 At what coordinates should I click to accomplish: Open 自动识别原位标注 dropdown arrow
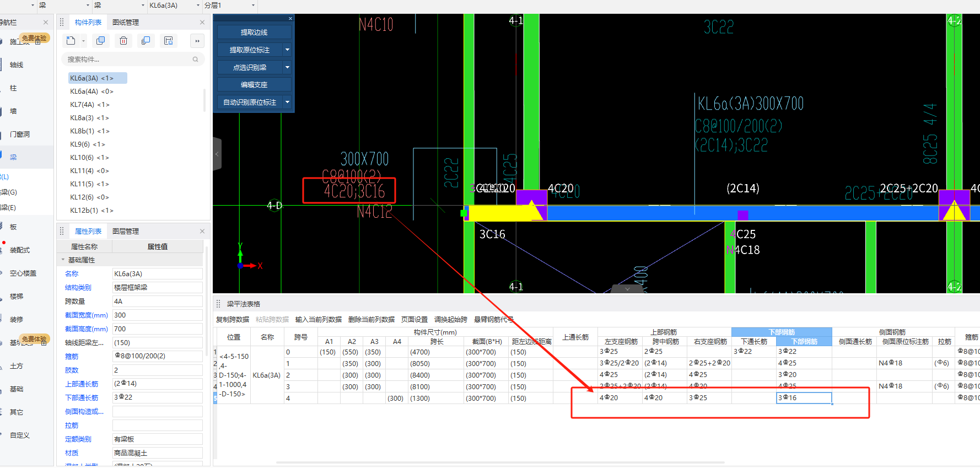pos(287,103)
